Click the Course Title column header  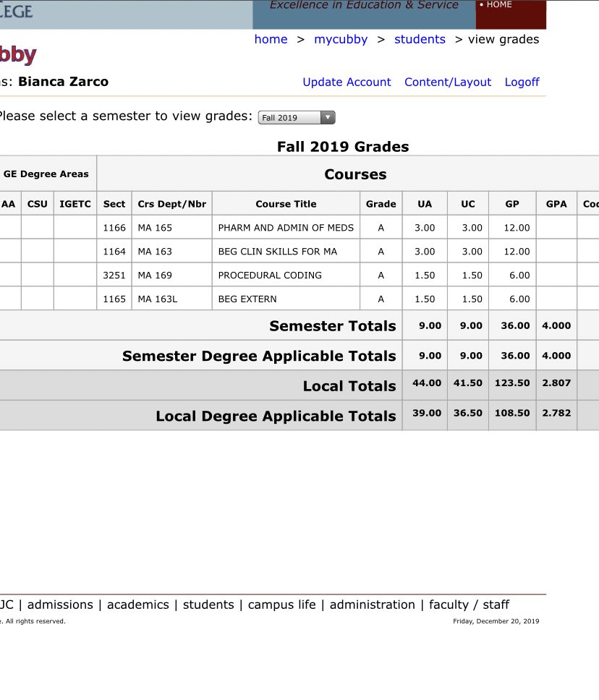coord(286,204)
